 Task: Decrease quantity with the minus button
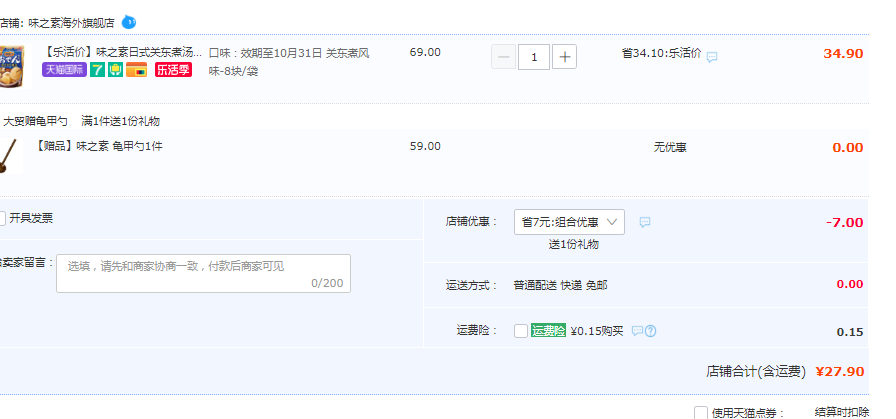(x=503, y=57)
